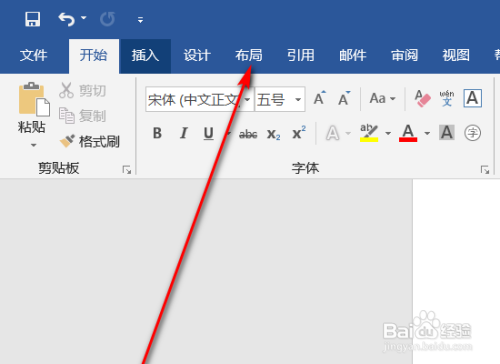Viewport: 500px width, 364px height.
Task: Open the Text Effects dropdown arrow
Action: (348, 133)
